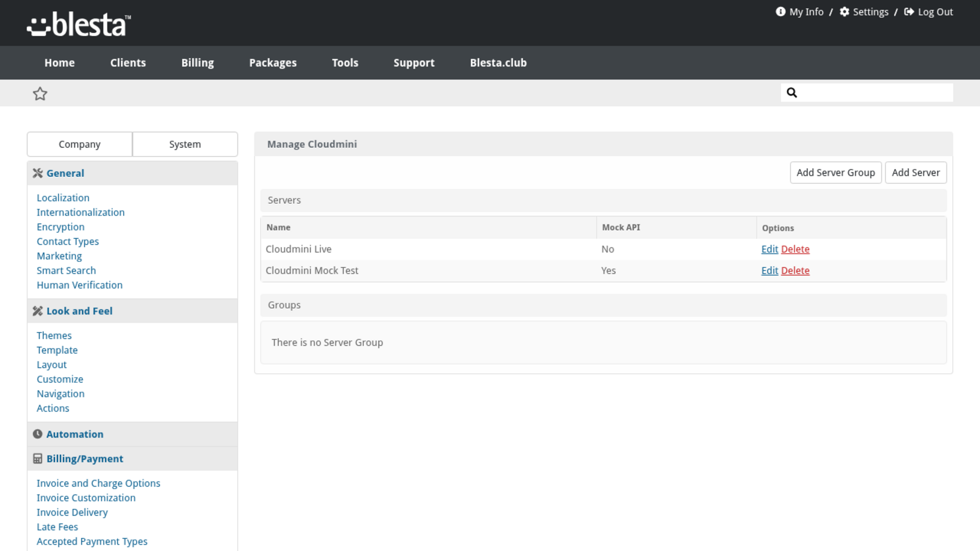The image size is (980, 551).
Task: Collapse the General section heading
Action: click(x=132, y=173)
